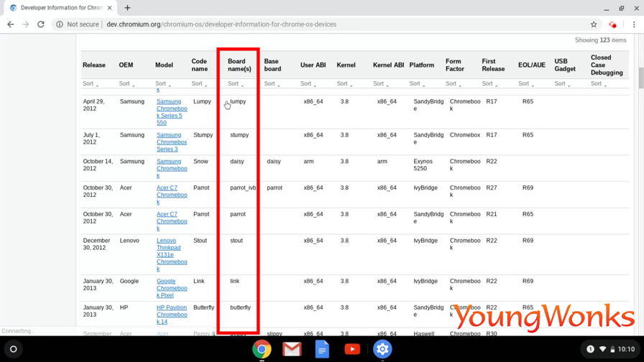The image size is (644, 362).
Task: Open Gmail from the shelf
Action: [292, 349]
